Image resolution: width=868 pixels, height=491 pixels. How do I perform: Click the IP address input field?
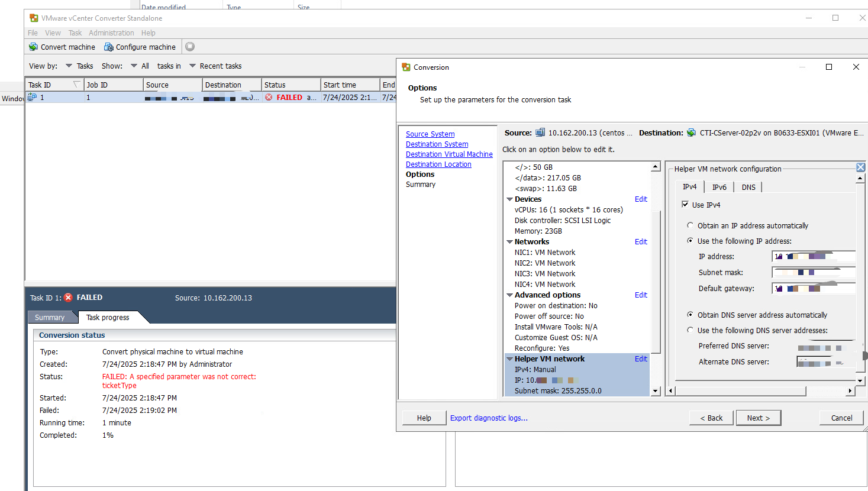pyautogui.click(x=814, y=256)
